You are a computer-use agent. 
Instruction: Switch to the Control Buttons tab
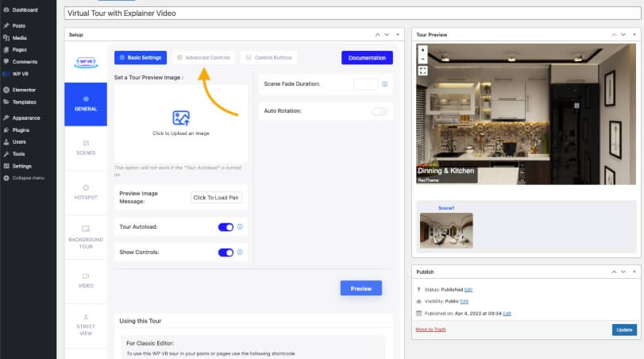(x=268, y=57)
